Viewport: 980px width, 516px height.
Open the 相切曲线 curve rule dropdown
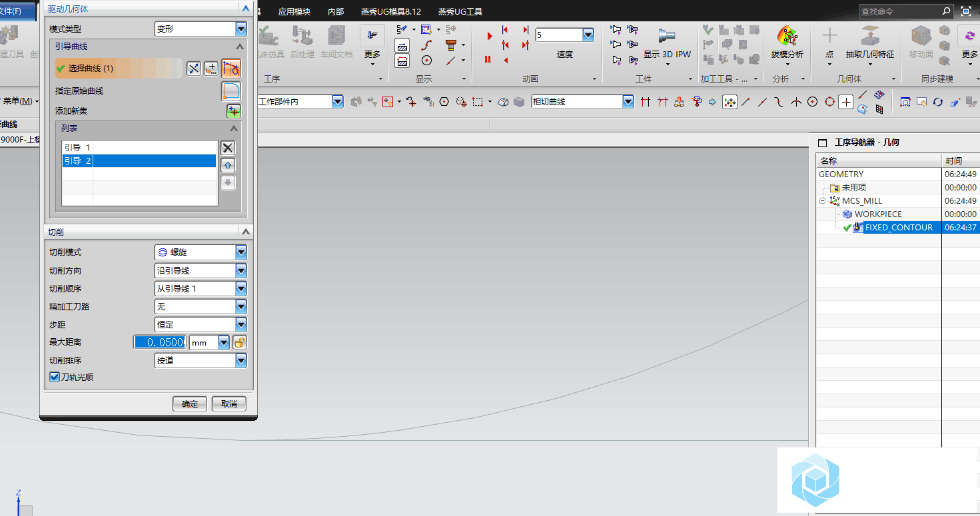pyautogui.click(x=582, y=101)
